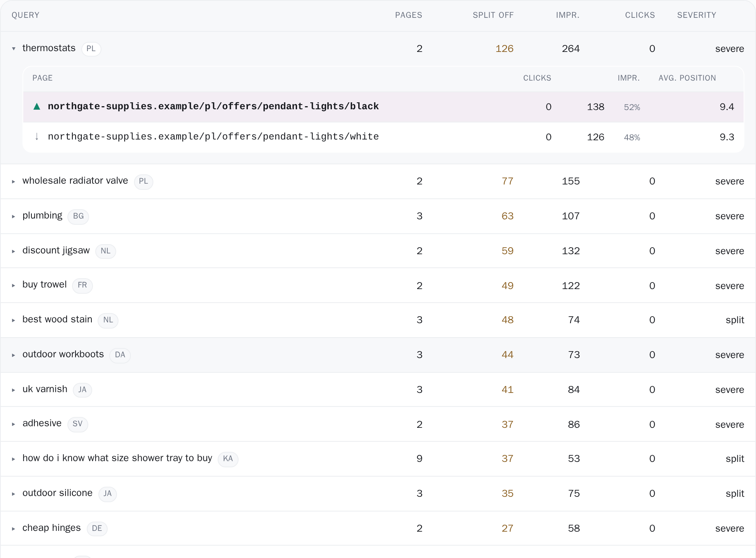The height and width of the screenshot is (558, 756).
Task: Expand the discount jigsaw row
Action: point(14,251)
